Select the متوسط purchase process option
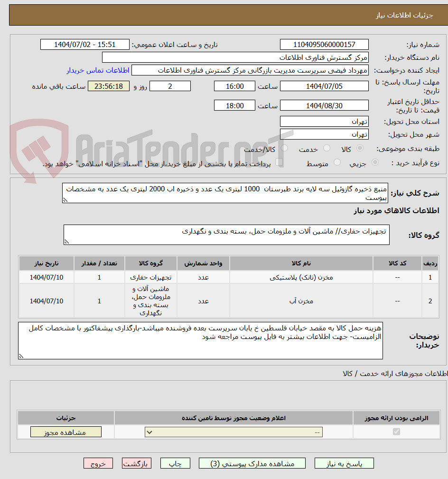 click(x=337, y=162)
